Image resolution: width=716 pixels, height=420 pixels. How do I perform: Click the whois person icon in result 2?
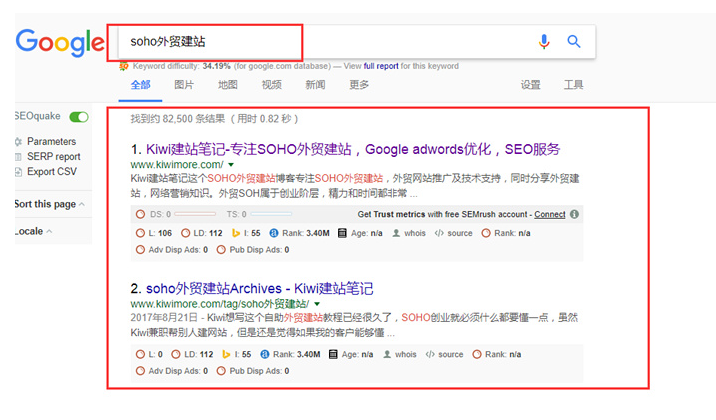pos(387,354)
